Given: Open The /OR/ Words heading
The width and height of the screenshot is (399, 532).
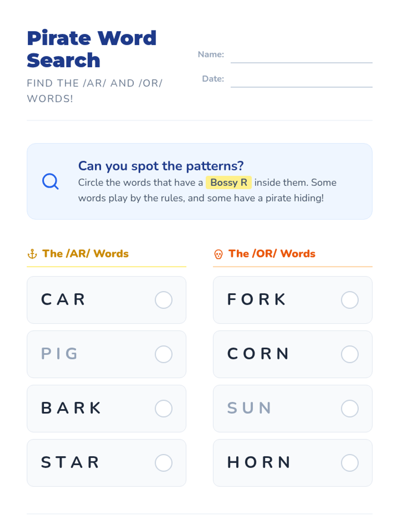Looking at the screenshot, I should click(x=272, y=254).
